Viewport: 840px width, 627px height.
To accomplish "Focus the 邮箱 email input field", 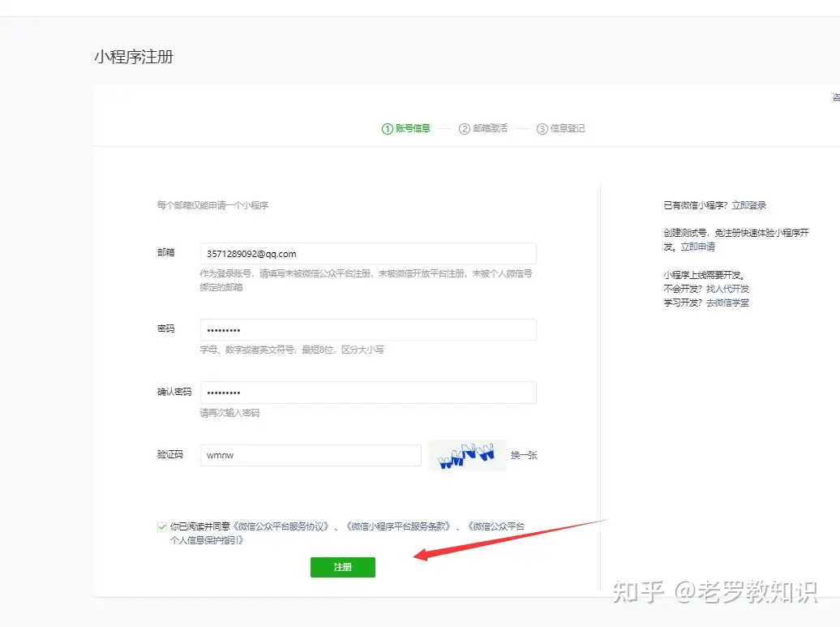I will click(x=368, y=254).
